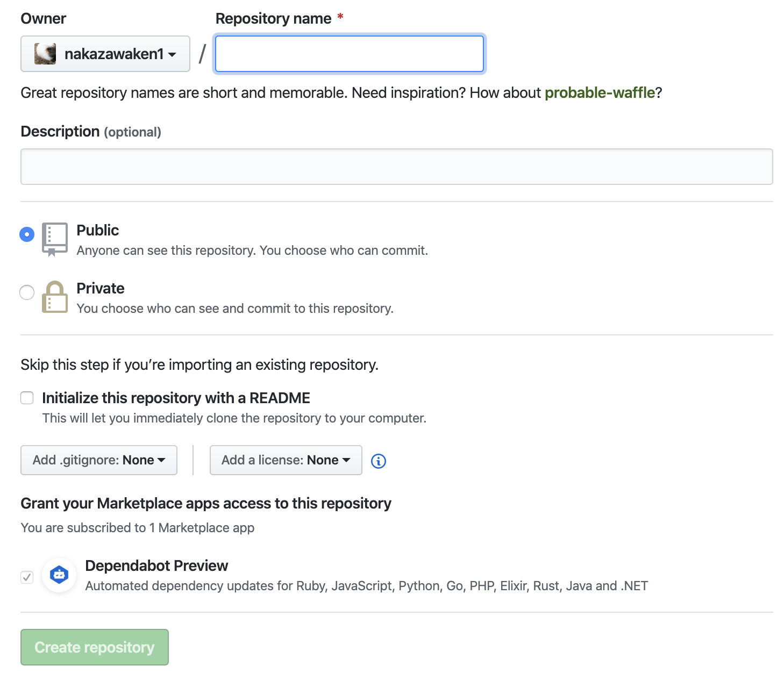Click the Dependabot Preview robot icon
The width and height of the screenshot is (784, 673).
point(59,575)
